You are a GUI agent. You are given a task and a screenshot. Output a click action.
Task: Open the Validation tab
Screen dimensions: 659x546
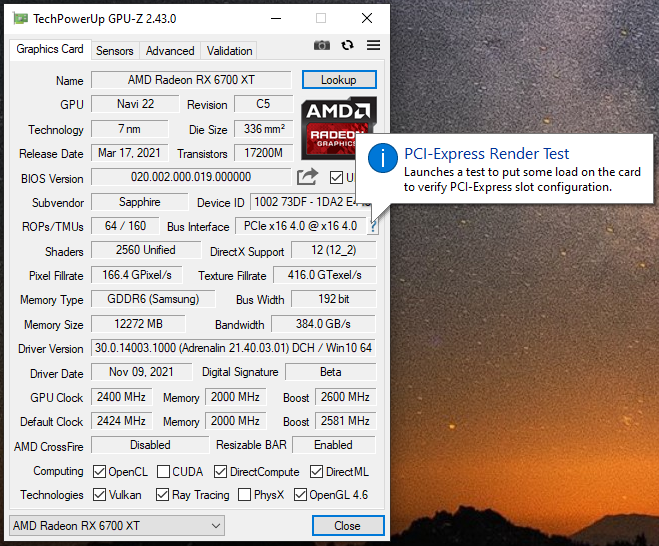click(x=229, y=51)
